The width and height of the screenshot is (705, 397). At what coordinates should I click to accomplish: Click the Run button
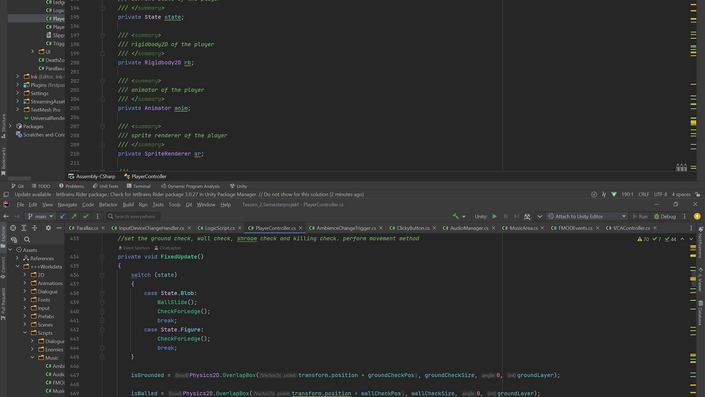point(640,216)
